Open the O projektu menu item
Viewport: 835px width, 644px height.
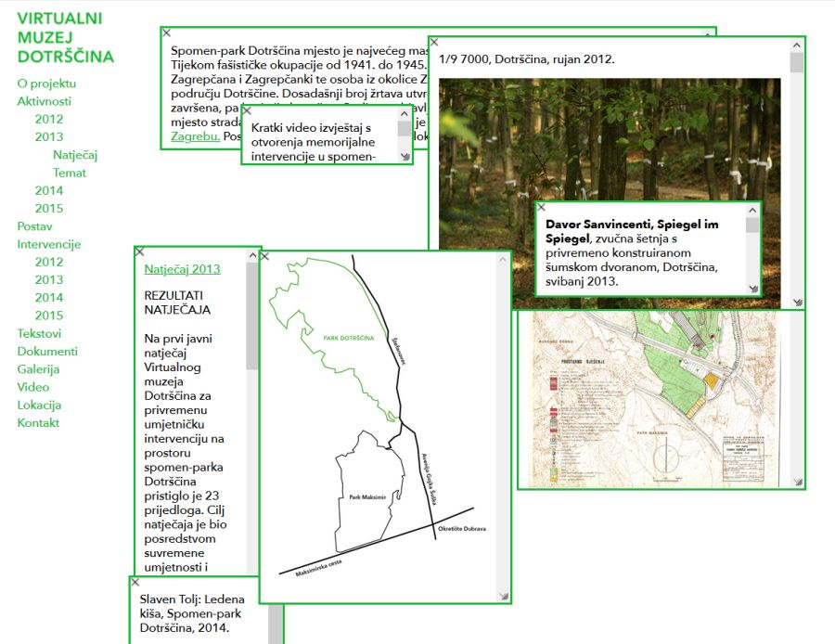point(46,84)
